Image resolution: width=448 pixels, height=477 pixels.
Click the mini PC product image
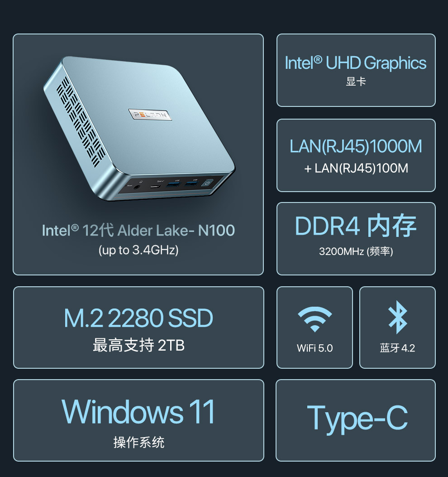pos(139,128)
